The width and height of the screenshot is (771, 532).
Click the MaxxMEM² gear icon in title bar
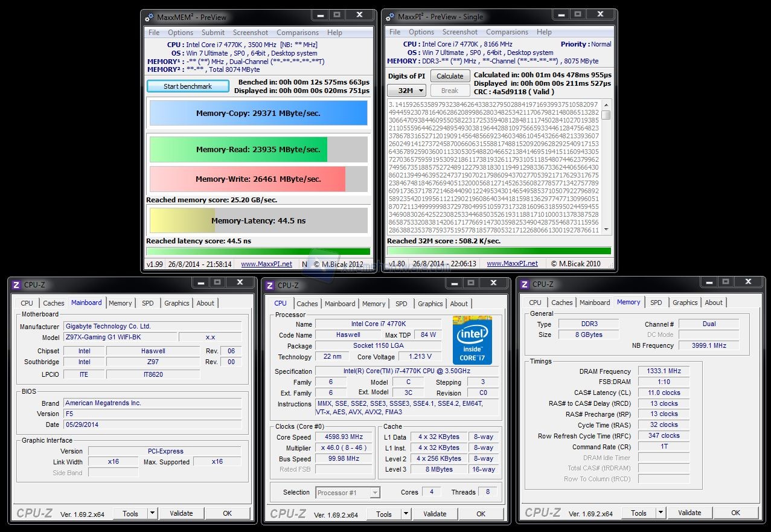150,17
